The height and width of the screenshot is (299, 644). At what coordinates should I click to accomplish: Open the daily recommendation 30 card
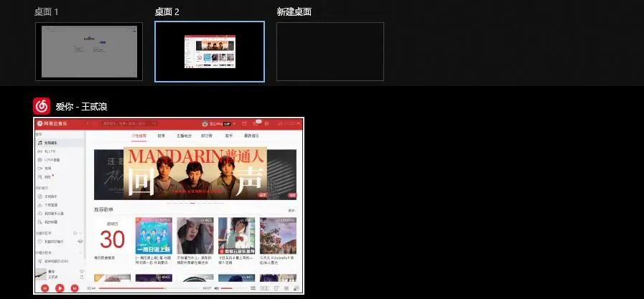pyautogui.click(x=112, y=236)
